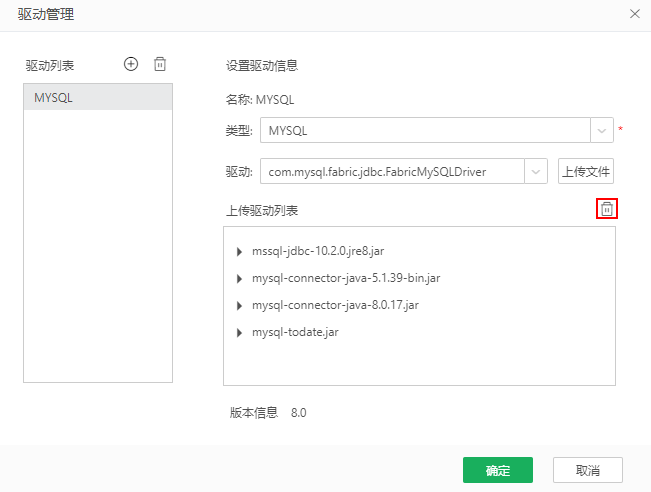Click the 类型 MYSQL combo box field

click(424, 130)
